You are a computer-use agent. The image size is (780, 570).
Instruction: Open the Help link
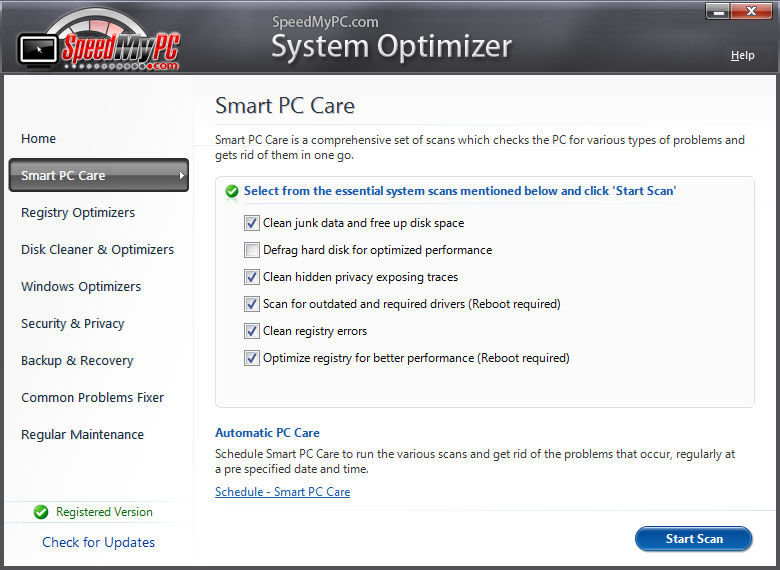743,55
